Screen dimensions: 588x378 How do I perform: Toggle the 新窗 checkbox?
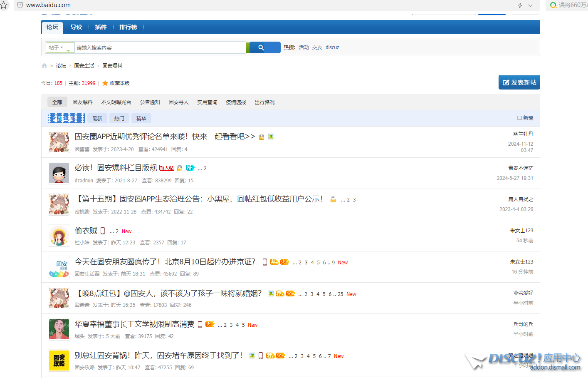coord(519,118)
